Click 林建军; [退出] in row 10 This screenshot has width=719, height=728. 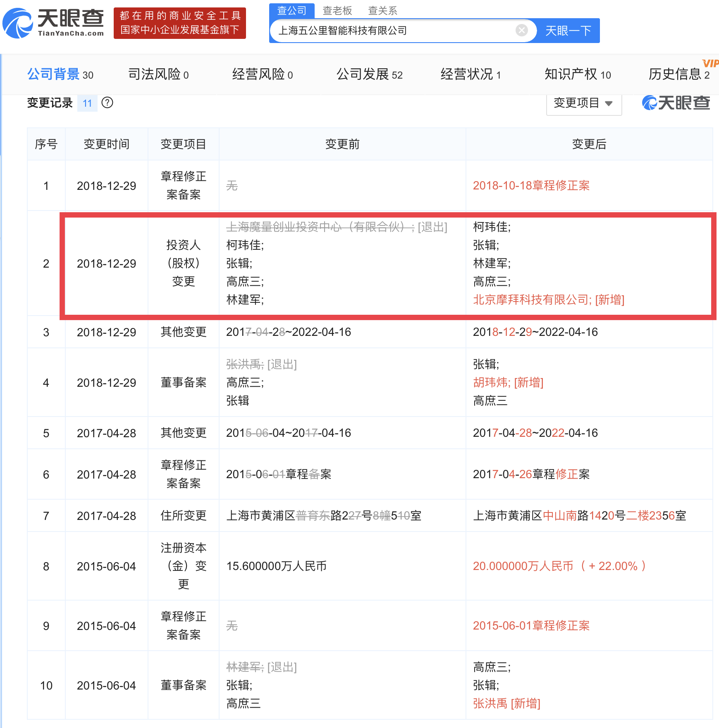[x=261, y=667]
